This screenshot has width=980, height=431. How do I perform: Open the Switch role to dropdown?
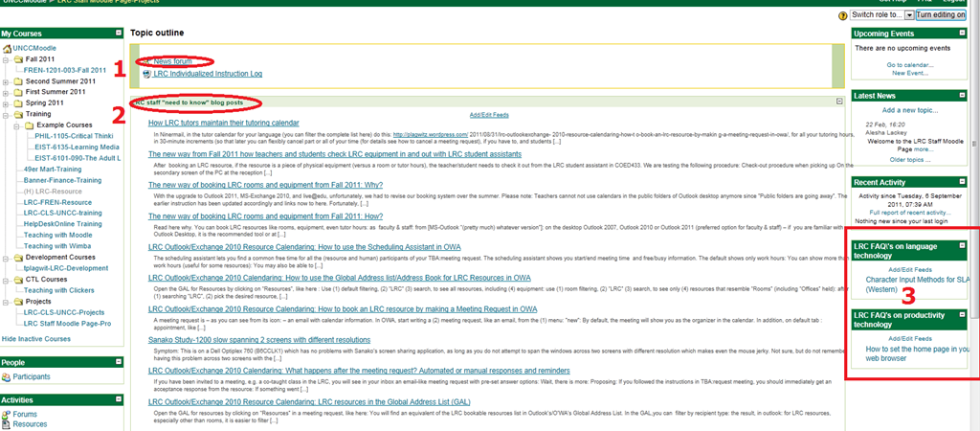pos(909,15)
